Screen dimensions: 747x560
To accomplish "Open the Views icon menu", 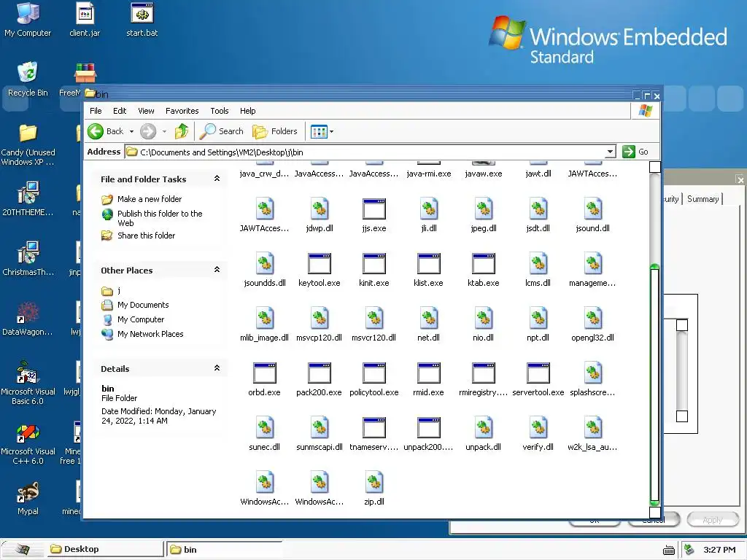I will click(x=322, y=131).
